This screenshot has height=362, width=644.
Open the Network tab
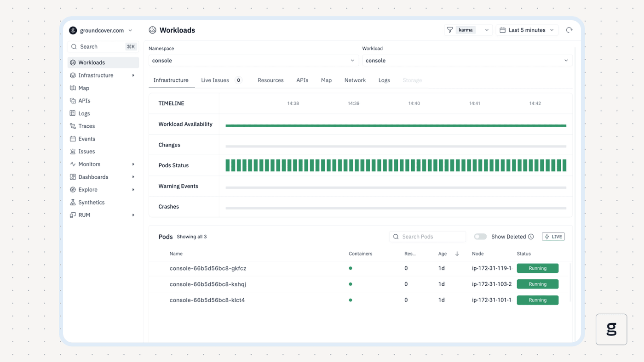pyautogui.click(x=355, y=80)
